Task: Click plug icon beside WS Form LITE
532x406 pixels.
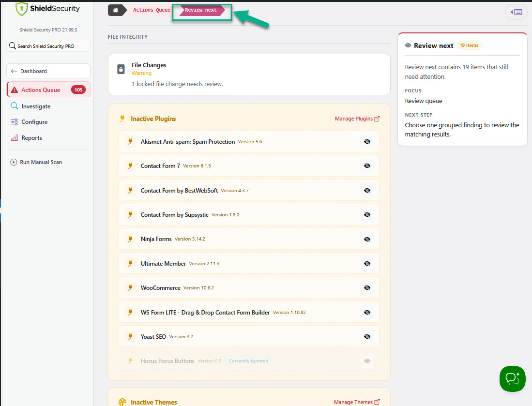Action: coord(130,313)
